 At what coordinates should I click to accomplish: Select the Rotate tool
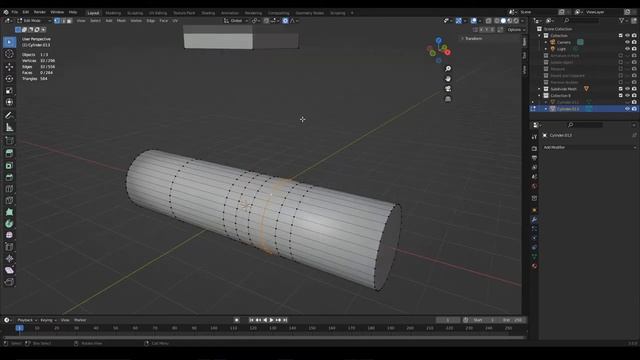[9, 78]
